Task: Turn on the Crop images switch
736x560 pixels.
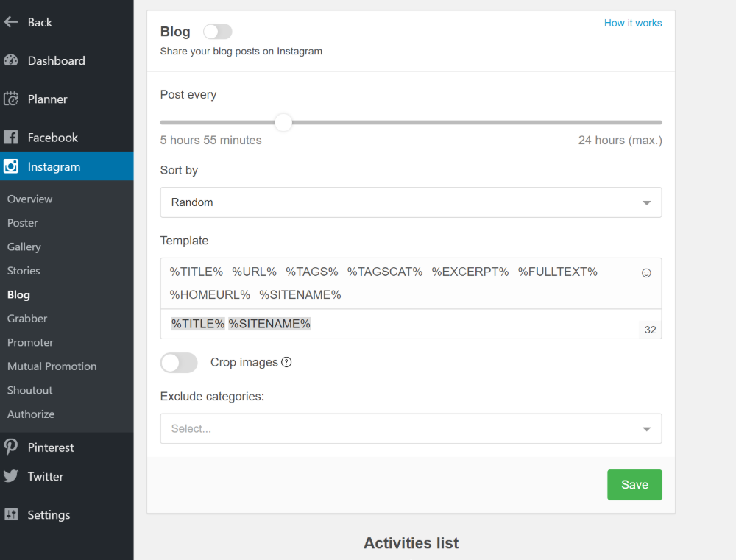Action: tap(179, 362)
